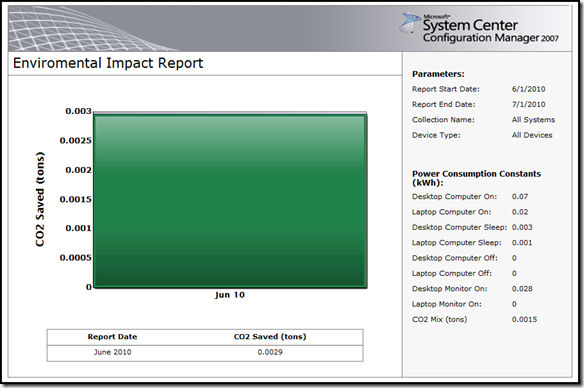
Task: Click the Configuration Manager 2007 text
Action: pyautogui.click(x=491, y=38)
